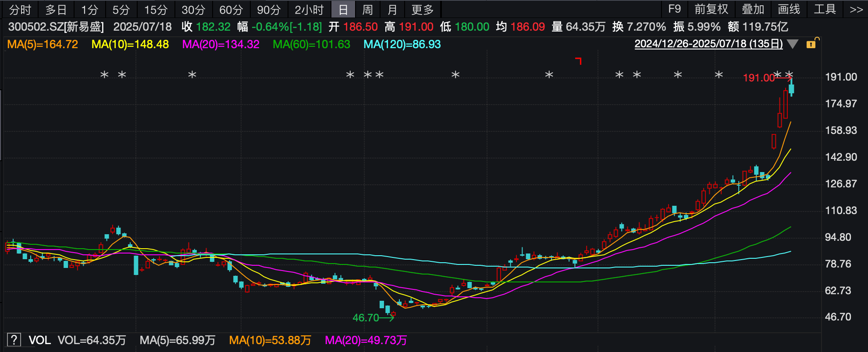Click the F9 button
This screenshot has height=352, width=868.
[x=674, y=9]
